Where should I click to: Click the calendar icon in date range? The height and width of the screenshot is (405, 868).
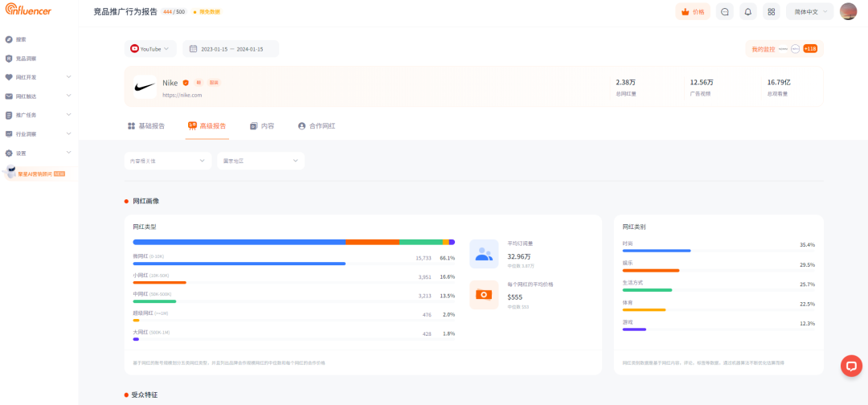(x=193, y=49)
